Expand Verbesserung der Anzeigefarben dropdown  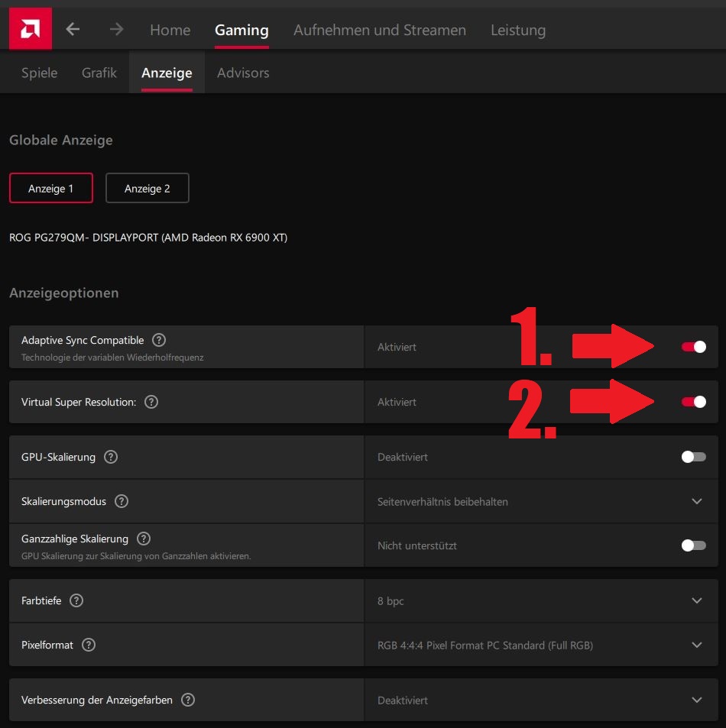click(x=696, y=700)
